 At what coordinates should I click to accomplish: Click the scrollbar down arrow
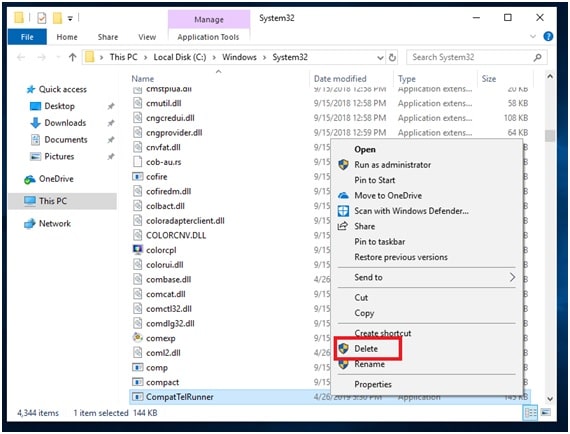(x=550, y=399)
